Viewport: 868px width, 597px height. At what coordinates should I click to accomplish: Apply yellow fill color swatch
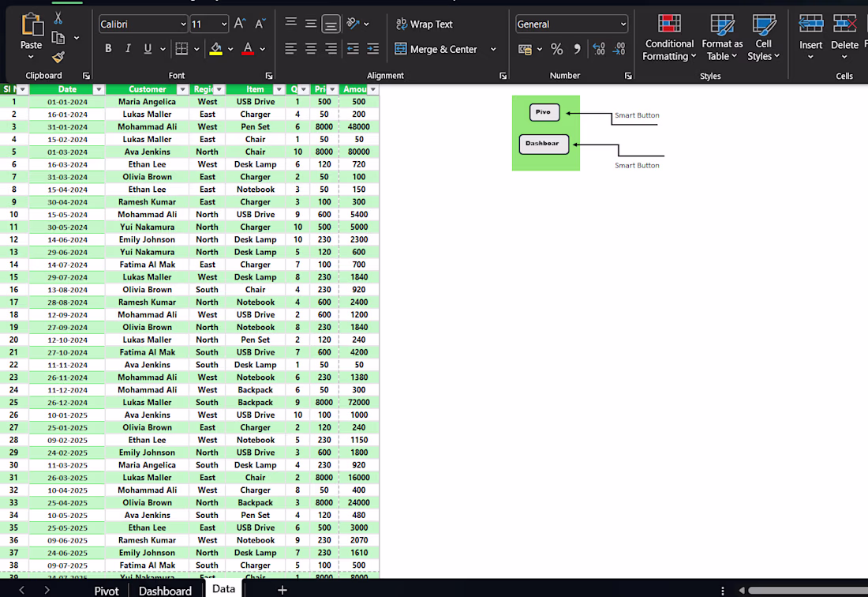point(216,49)
